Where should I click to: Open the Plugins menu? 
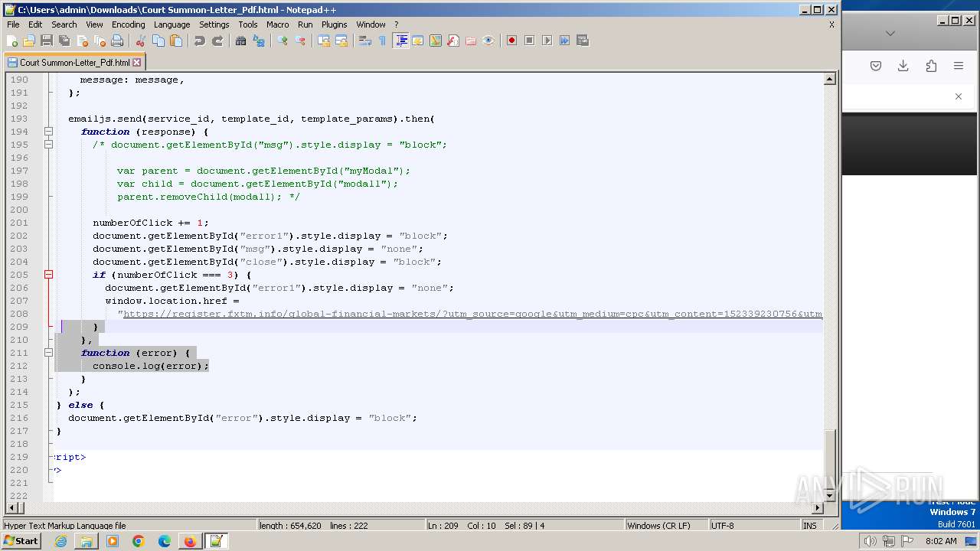point(334,24)
